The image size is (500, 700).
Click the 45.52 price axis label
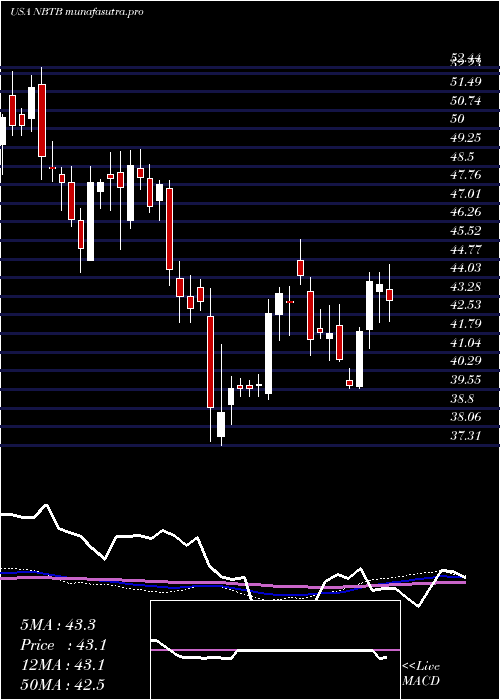(466, 230)
